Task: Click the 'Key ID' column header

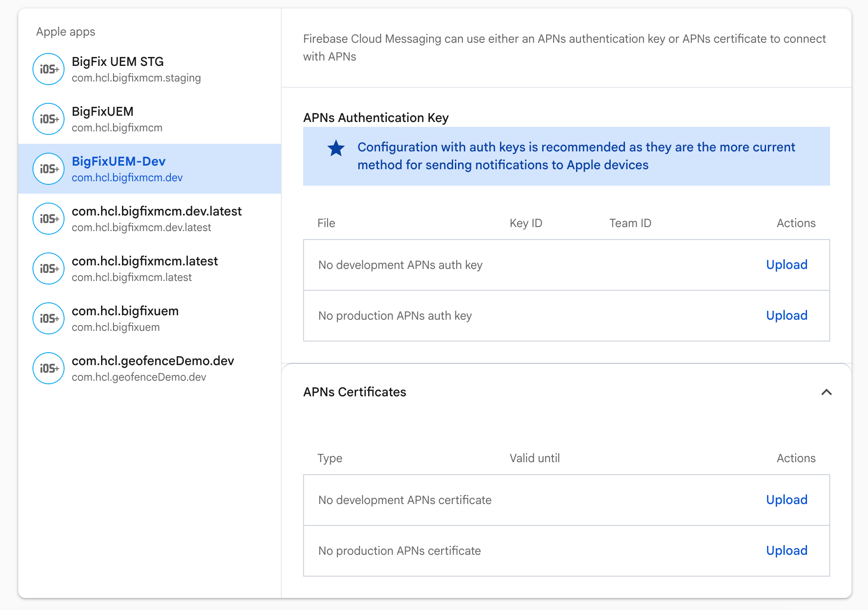Action: [x=526, y=224]
